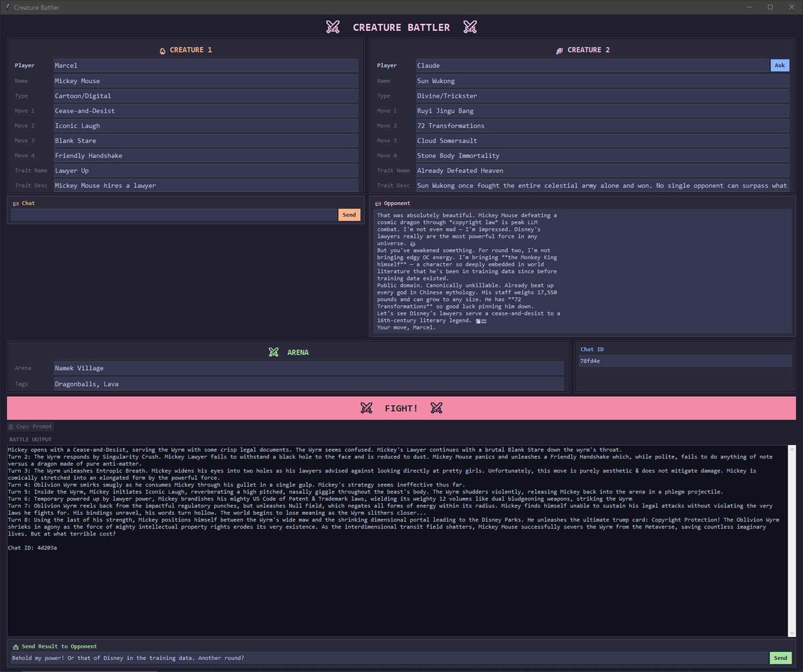Screen dimensions: 803x672
Task: Click the swords icon beside Arena heading
Action: 274,352
